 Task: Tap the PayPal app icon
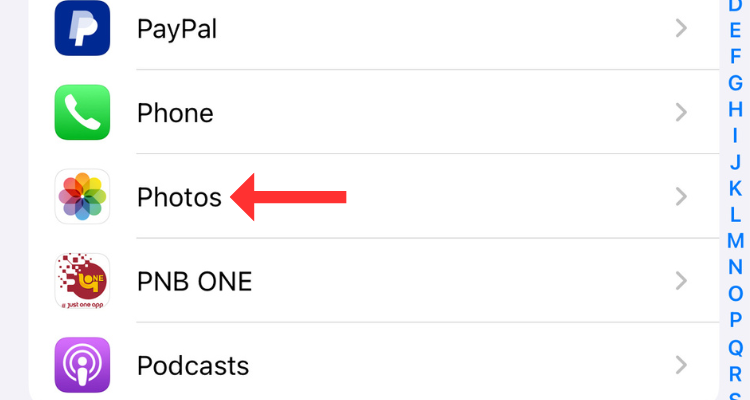coord(82,29)
